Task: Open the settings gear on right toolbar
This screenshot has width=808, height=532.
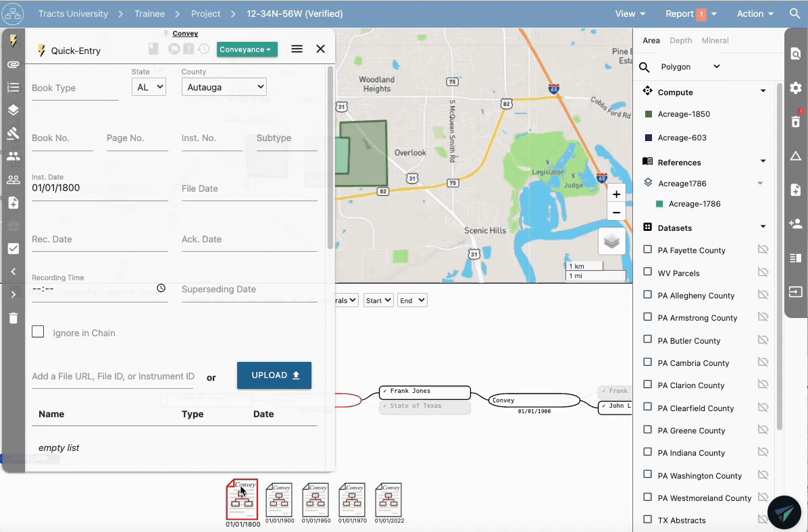Action: pyautogui.click(x=796, y=88)
